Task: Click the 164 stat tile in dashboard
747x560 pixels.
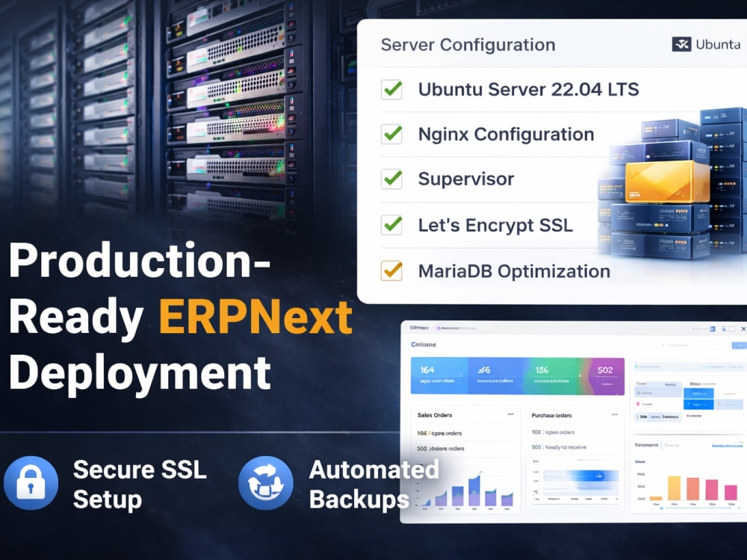Action: click(439, 376)
